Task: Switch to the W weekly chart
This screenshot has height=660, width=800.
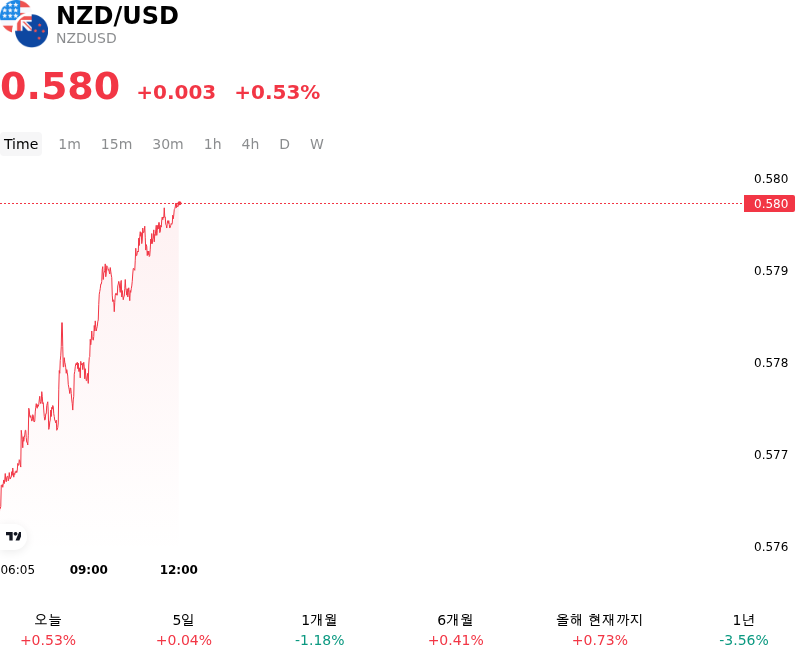Action: tap(316, 144)
